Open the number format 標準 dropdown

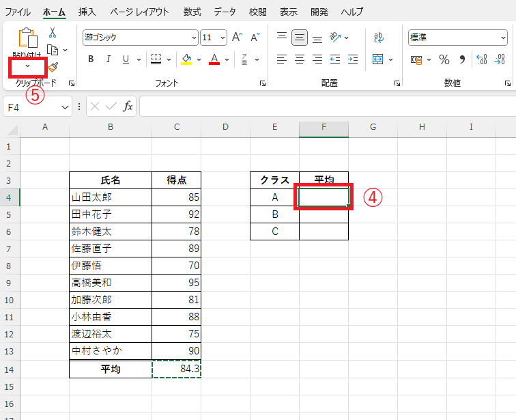click(x=503, y=38)
